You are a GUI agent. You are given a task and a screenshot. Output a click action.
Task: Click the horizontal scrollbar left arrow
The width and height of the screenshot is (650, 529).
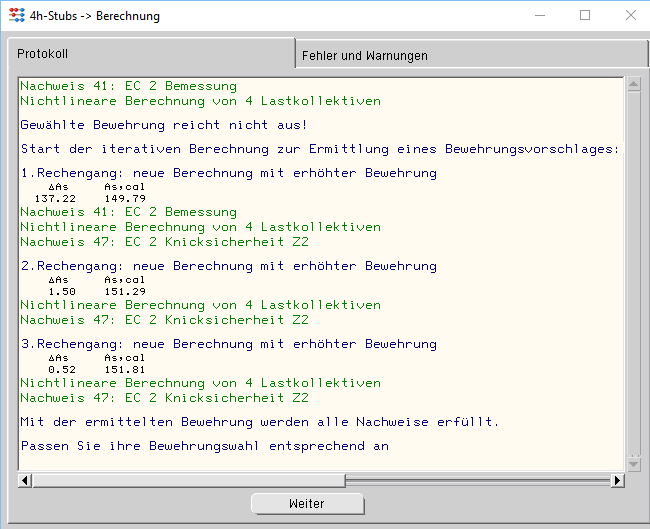(25, 481)
